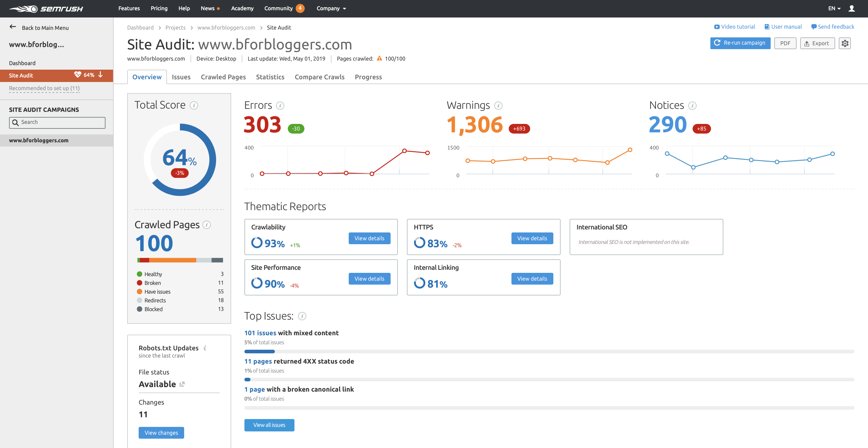Click View details for Site Performance
The image size is (868, 448).
click(369, 279)
